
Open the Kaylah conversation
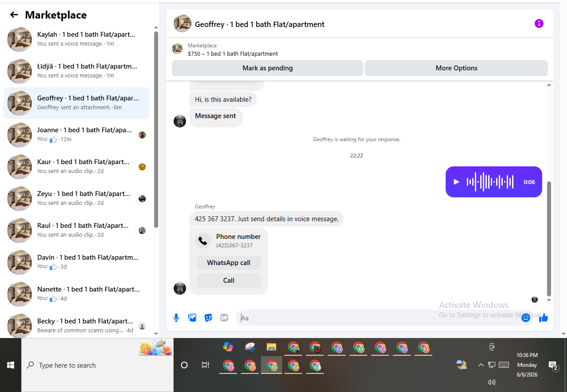click(x=76, y=39)
